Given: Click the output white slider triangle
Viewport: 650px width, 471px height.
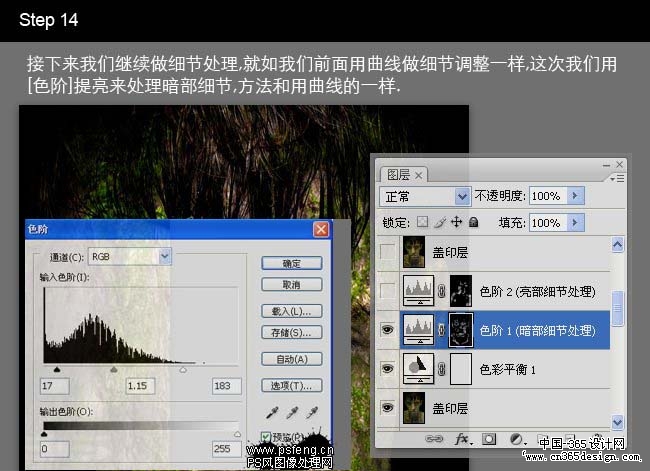Looking at the screenshot, I should [x=237, y=434].
